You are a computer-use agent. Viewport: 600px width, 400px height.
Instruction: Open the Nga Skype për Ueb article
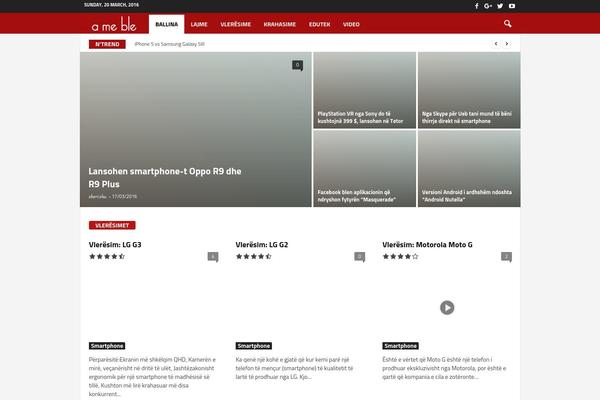(466, 118)
